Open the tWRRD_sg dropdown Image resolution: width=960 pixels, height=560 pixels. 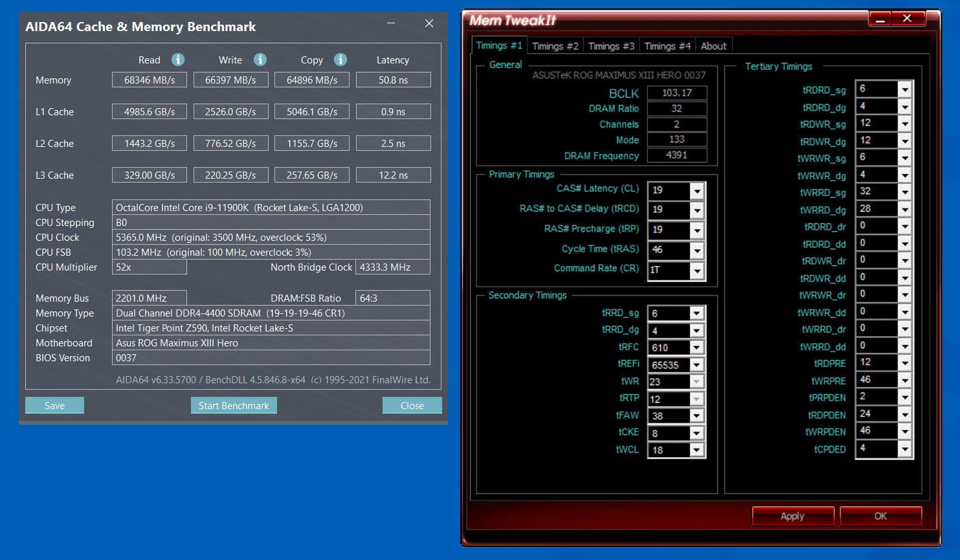(x=905, y=192)
